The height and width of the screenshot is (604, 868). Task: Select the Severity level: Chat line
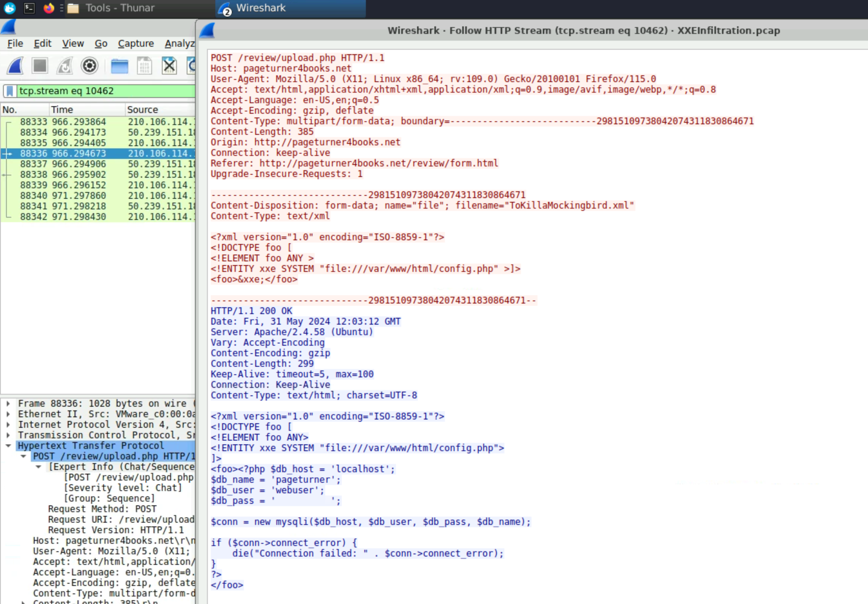[123, 488]
